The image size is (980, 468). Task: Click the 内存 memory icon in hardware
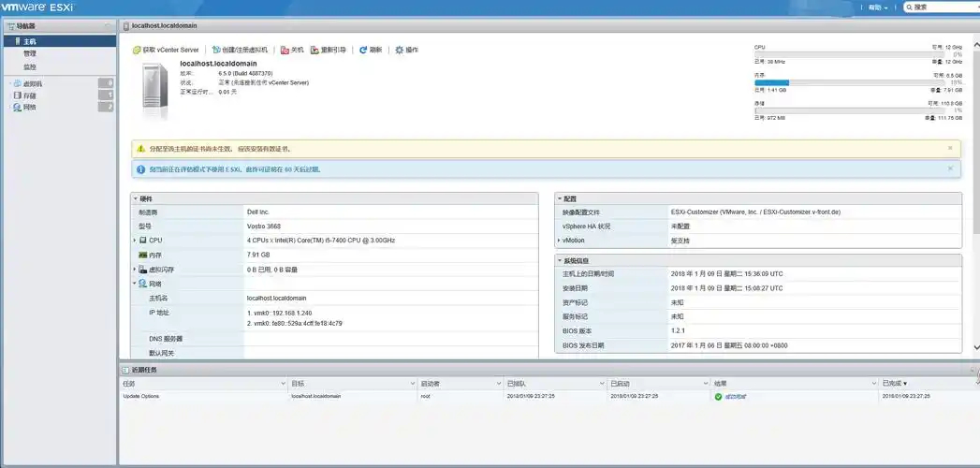coord(142,255)
